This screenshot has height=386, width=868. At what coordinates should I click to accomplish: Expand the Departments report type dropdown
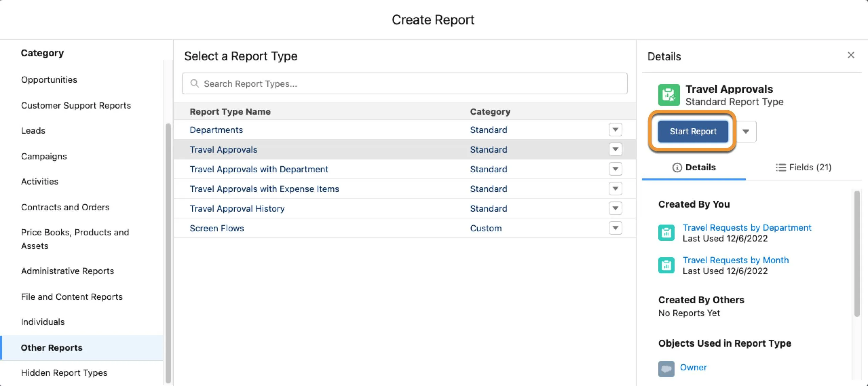click(616, 130)
